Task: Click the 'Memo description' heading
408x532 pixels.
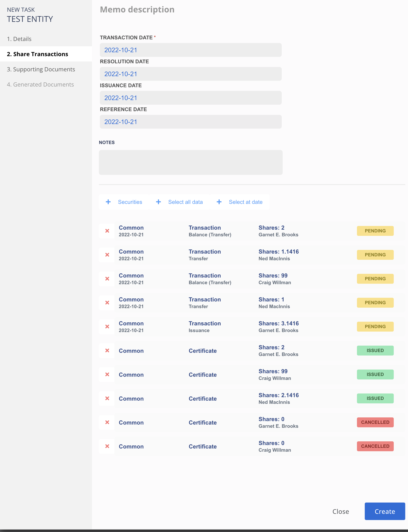Action: coord(137,9)
